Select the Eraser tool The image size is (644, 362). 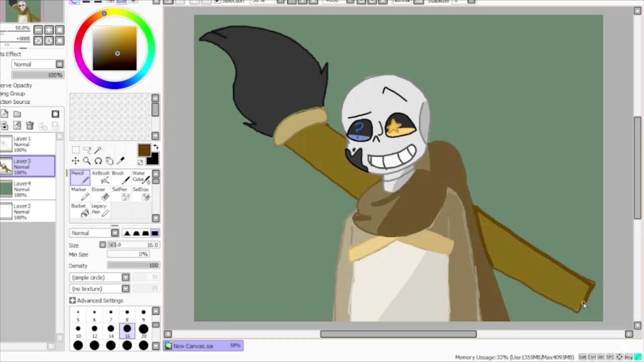101,194
